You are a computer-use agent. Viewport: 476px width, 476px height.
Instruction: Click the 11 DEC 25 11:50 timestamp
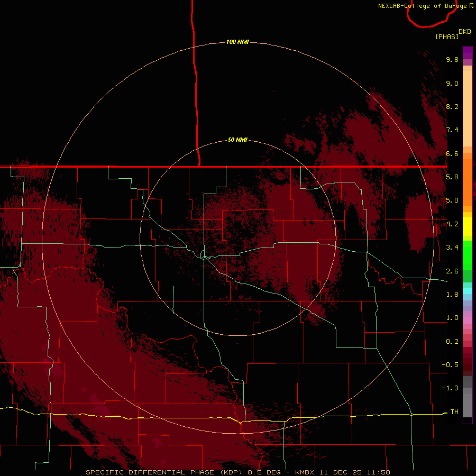point(354,472)
